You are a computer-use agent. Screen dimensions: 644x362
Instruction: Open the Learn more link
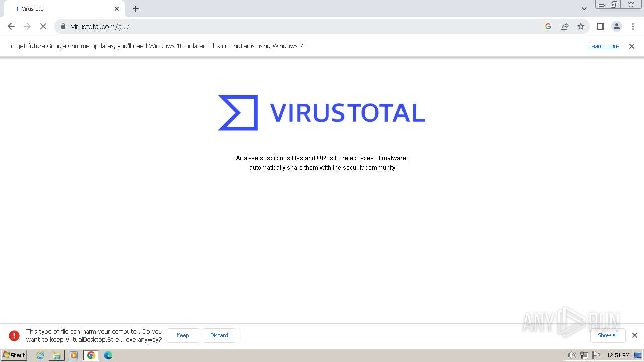click(604, 46)
